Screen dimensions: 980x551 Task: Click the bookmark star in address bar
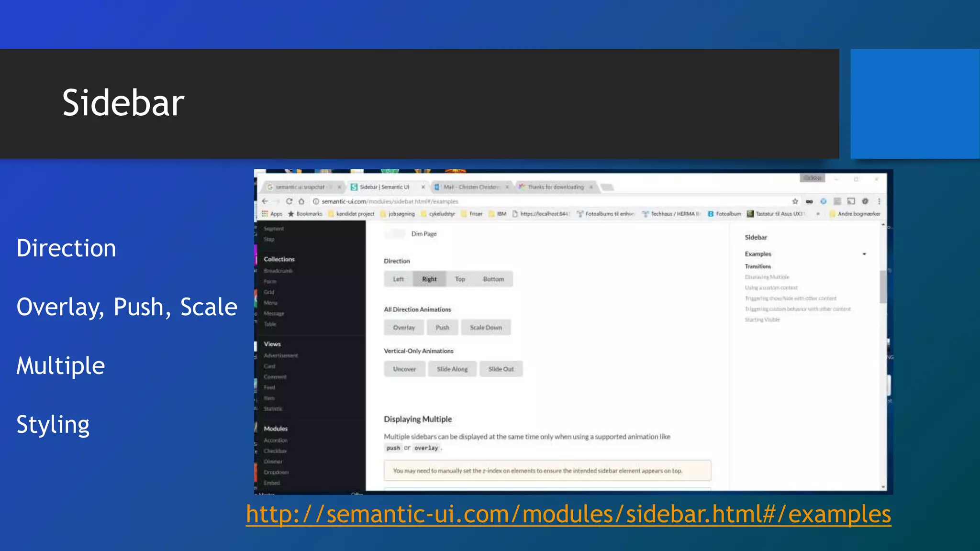point(795,201)
